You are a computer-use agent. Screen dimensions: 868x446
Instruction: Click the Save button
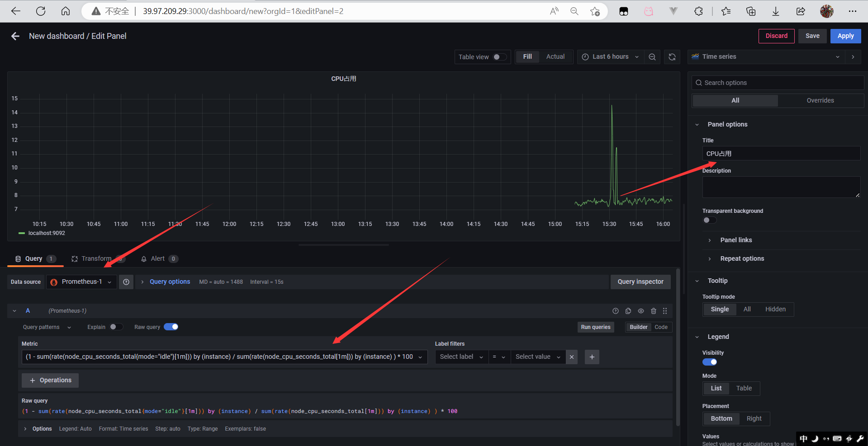[812, 36]
